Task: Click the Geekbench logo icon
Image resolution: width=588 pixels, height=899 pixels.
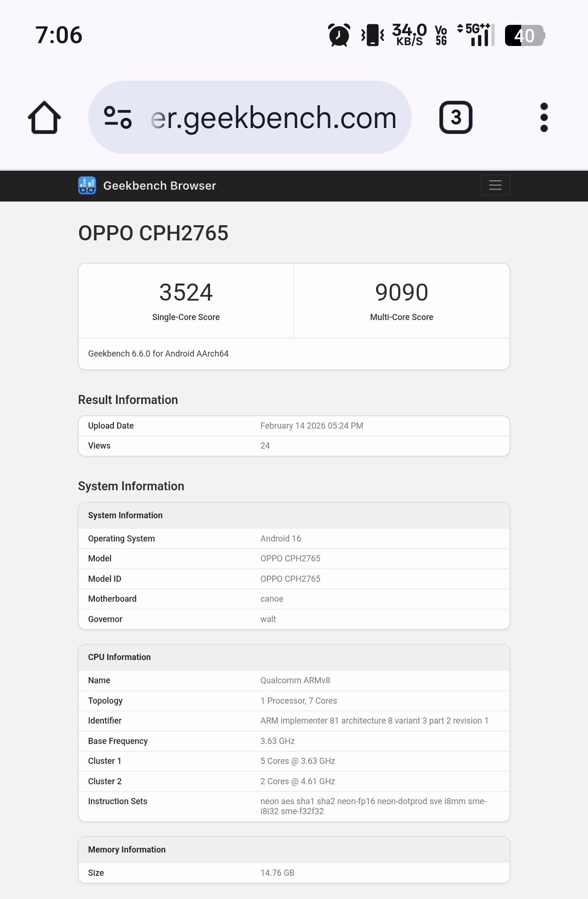Action: coord(87,185)
